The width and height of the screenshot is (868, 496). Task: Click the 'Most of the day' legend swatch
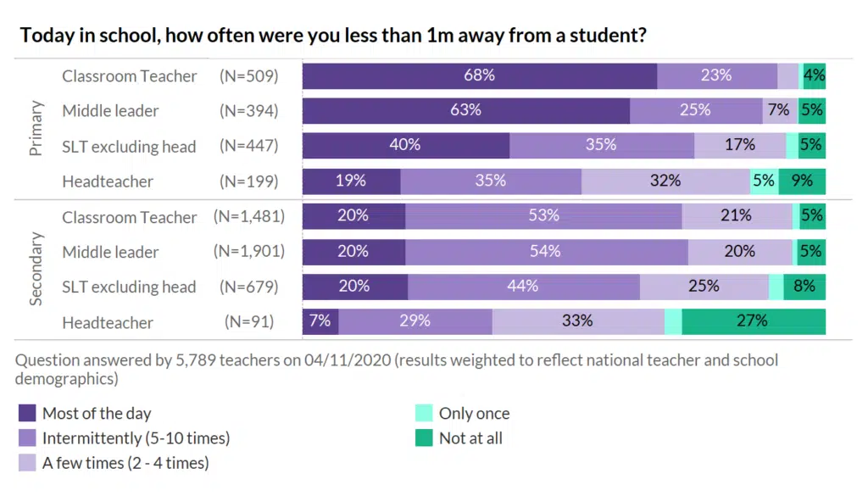click(x=27, y=414)
